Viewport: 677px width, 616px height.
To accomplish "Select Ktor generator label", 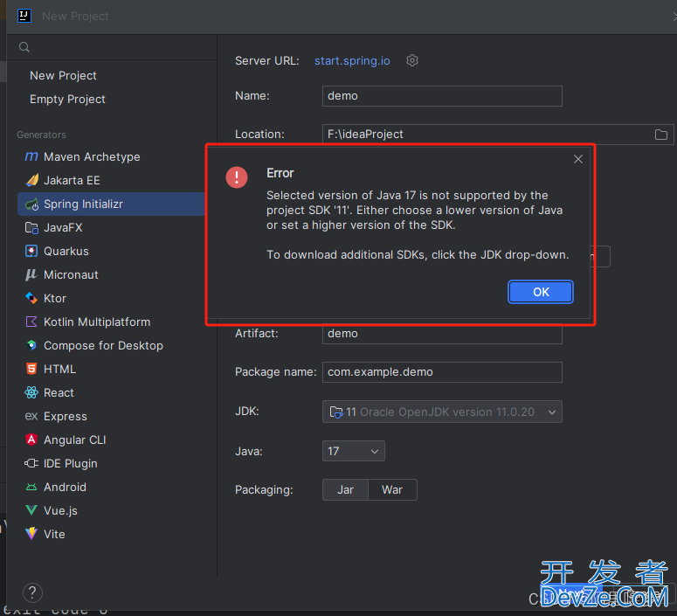I will pos(55,298).
